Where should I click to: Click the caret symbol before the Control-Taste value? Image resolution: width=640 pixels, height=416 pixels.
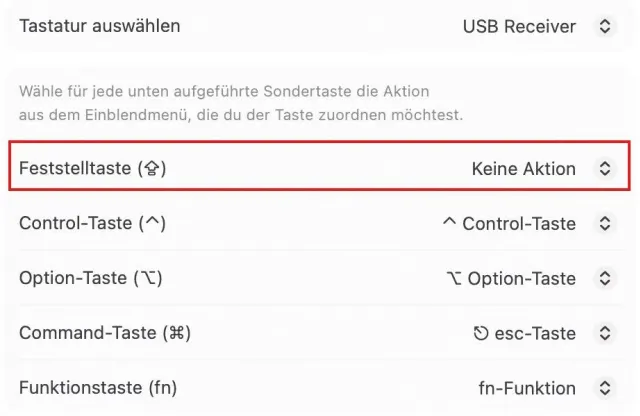pos(449,223)
